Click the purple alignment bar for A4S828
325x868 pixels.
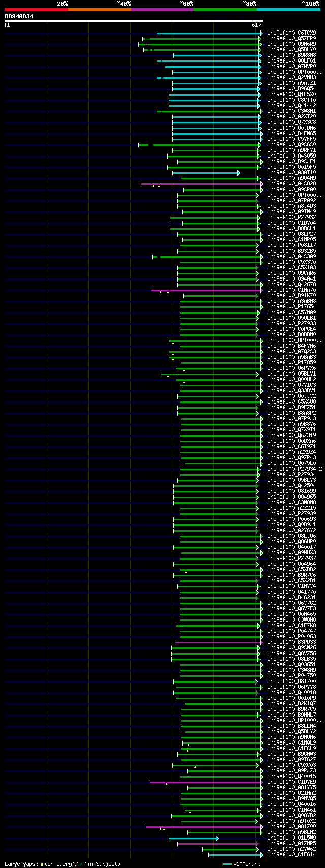(202, 184)
